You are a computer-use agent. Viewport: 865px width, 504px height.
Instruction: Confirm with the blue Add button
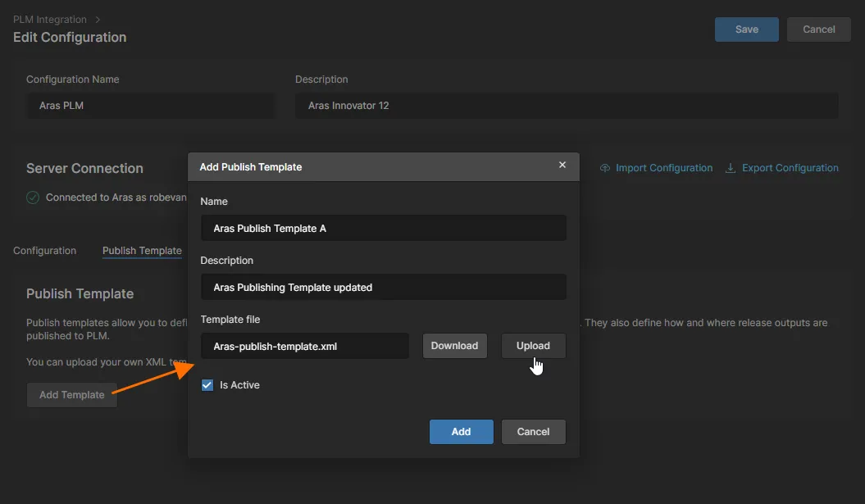click(461, 432)
